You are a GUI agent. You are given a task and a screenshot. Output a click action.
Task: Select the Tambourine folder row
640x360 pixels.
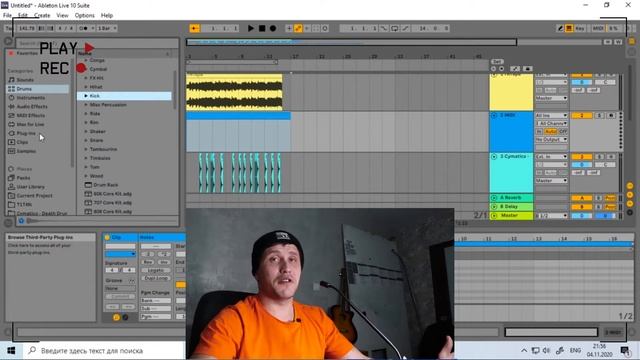(124, 149)
